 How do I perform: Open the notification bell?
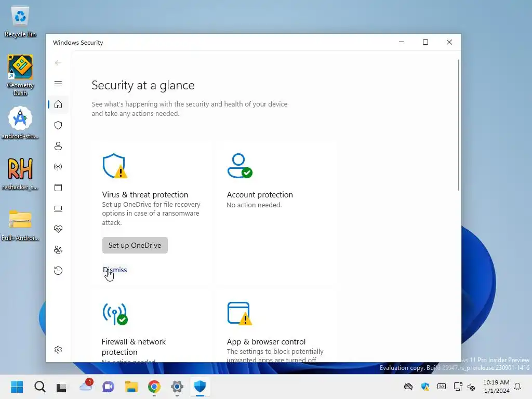point(518,387)
